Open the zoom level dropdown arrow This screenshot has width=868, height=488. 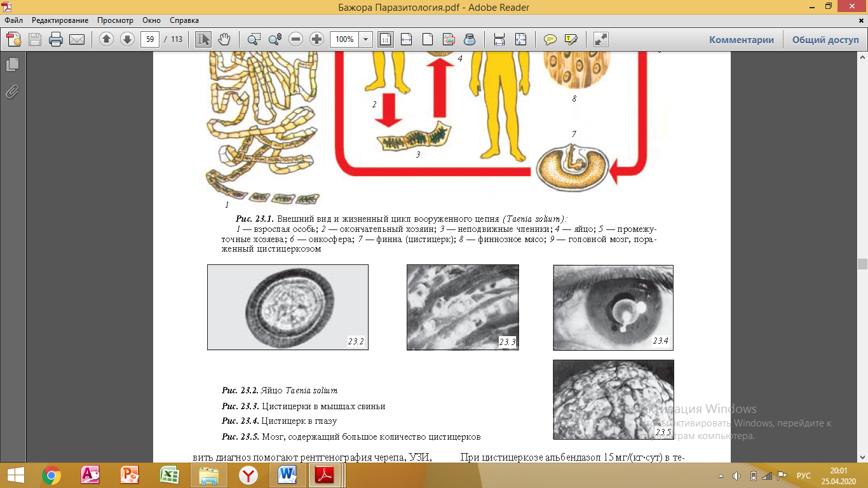(x=366, y=39)
